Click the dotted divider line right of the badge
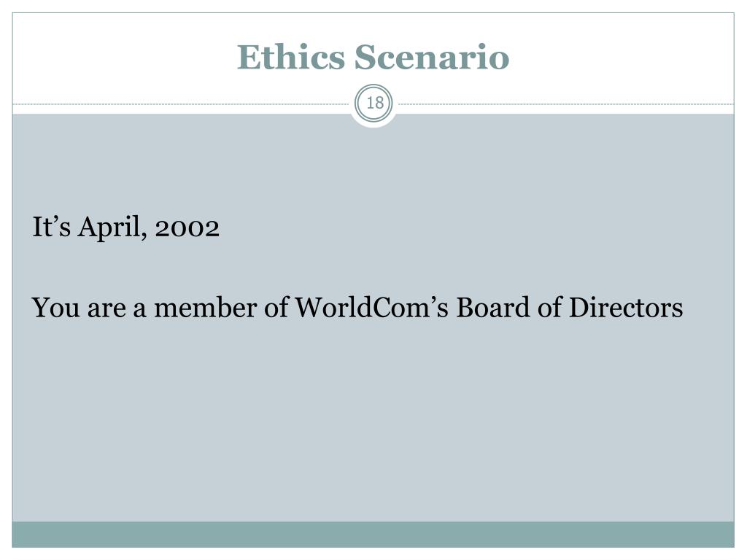 click(x=566, y=104)
